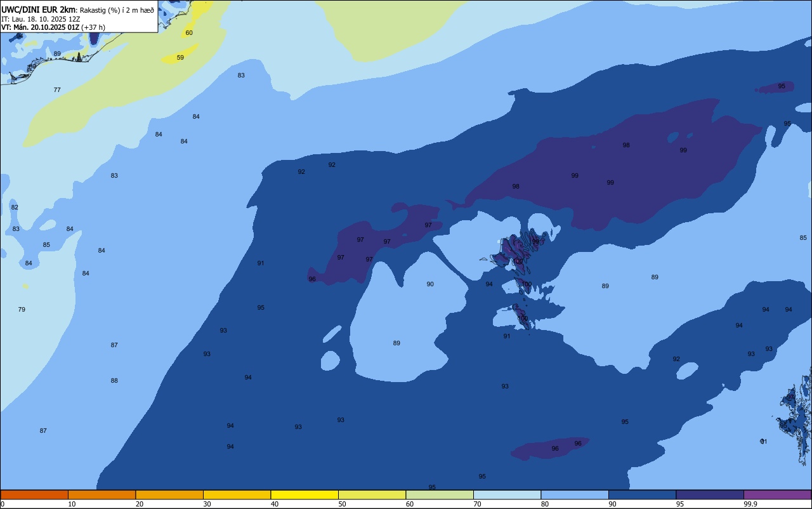812x509 pixels.
Task: Click the legend tick label '70'
Action: [477, 504]
